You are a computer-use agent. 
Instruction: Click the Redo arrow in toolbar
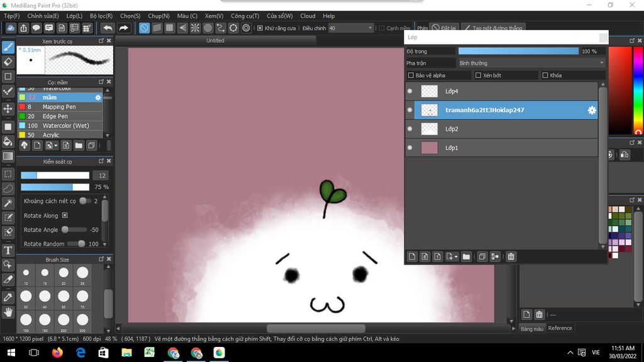(123, 28)
